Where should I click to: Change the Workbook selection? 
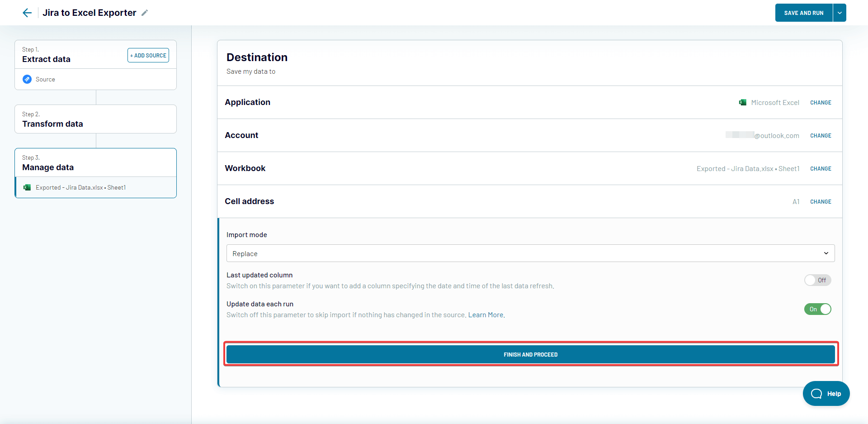(x=821, y=169)
